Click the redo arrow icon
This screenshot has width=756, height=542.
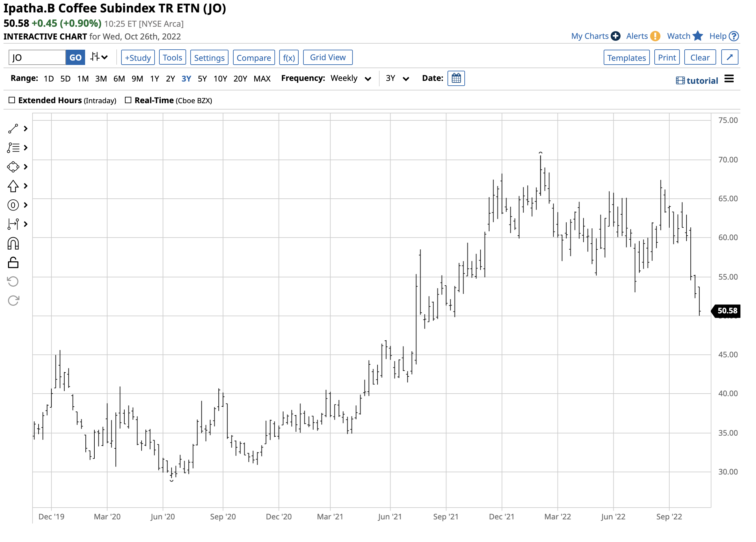point(13,301)
